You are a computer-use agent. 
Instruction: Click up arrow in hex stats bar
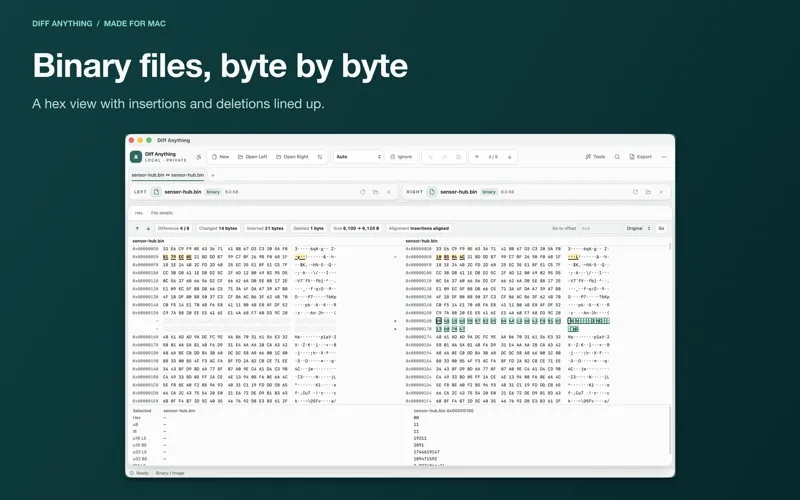tap(137, 229)
